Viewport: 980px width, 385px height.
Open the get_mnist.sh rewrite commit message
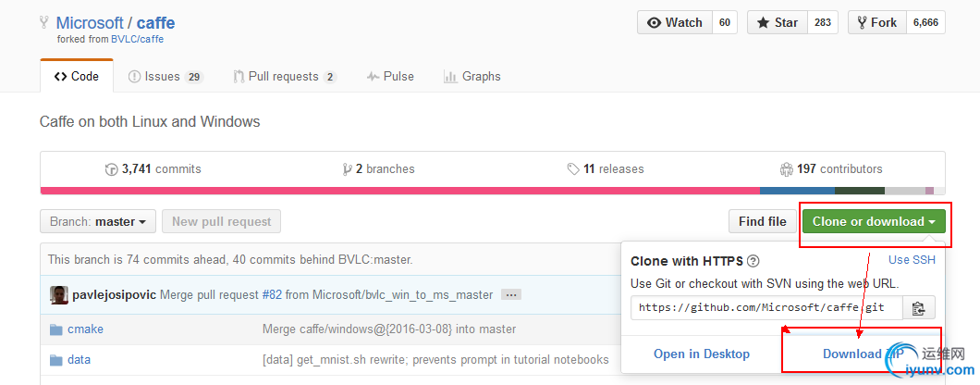click(435, 360)
